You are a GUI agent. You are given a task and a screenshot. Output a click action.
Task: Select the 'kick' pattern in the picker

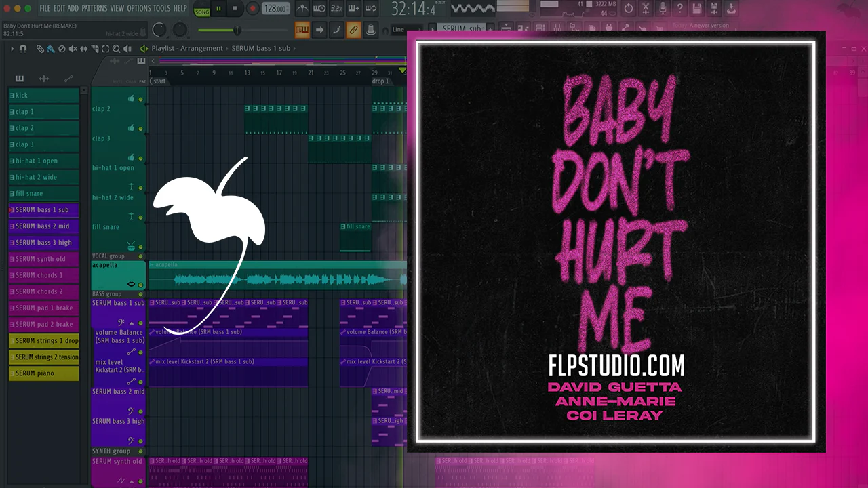pyautogui.click(x=44, y=96)
